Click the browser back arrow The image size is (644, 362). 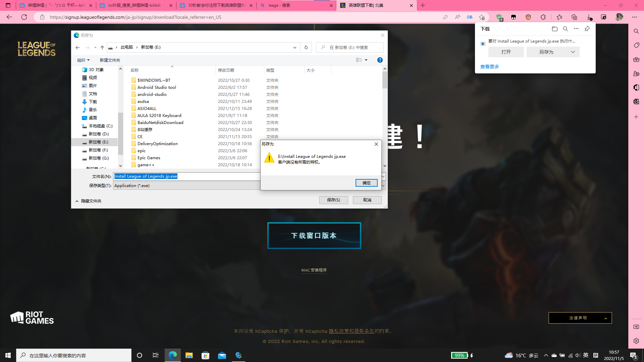click(x=9, y=17)
